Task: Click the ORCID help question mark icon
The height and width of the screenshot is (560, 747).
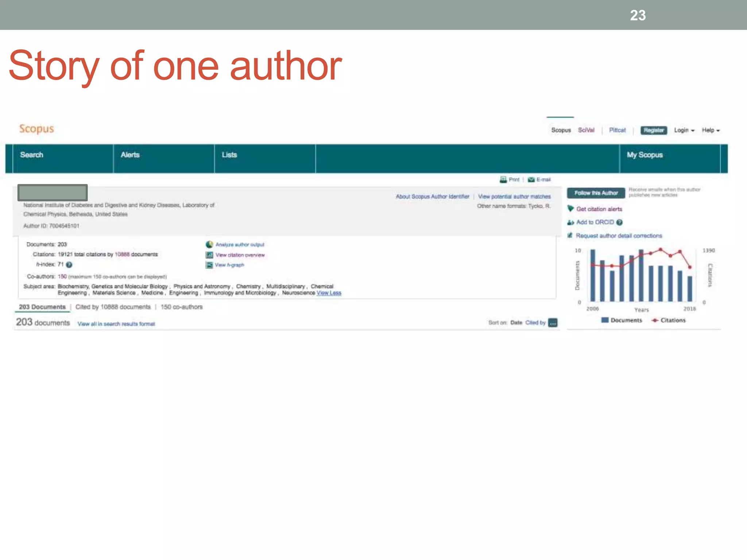Action: (x=619, y=222)
